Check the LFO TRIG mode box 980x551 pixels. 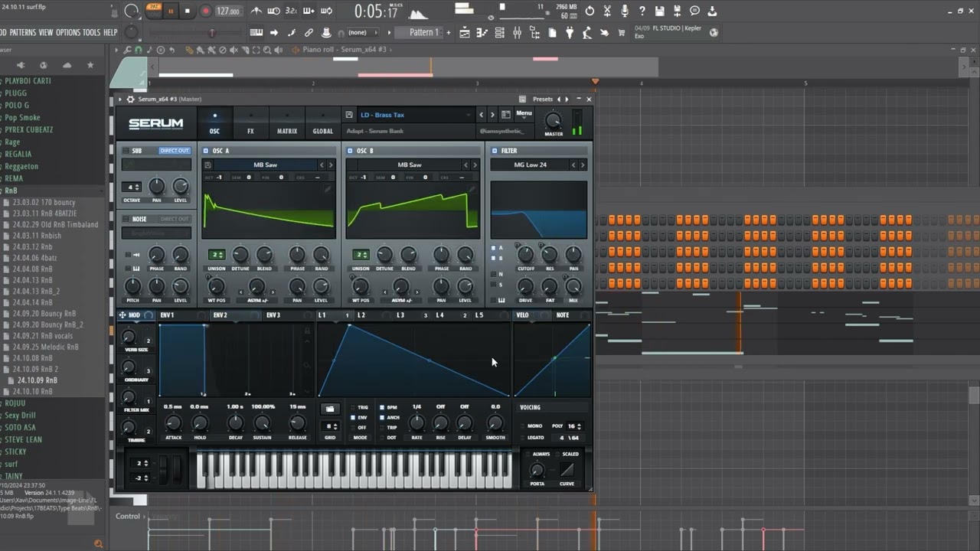353,407
